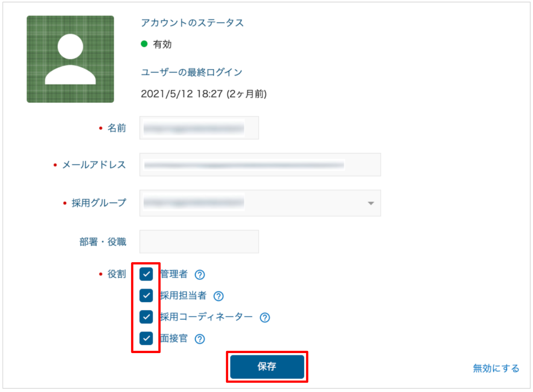Click the 管理者 role label
This screenshot has height=392, width=533.
174,274
